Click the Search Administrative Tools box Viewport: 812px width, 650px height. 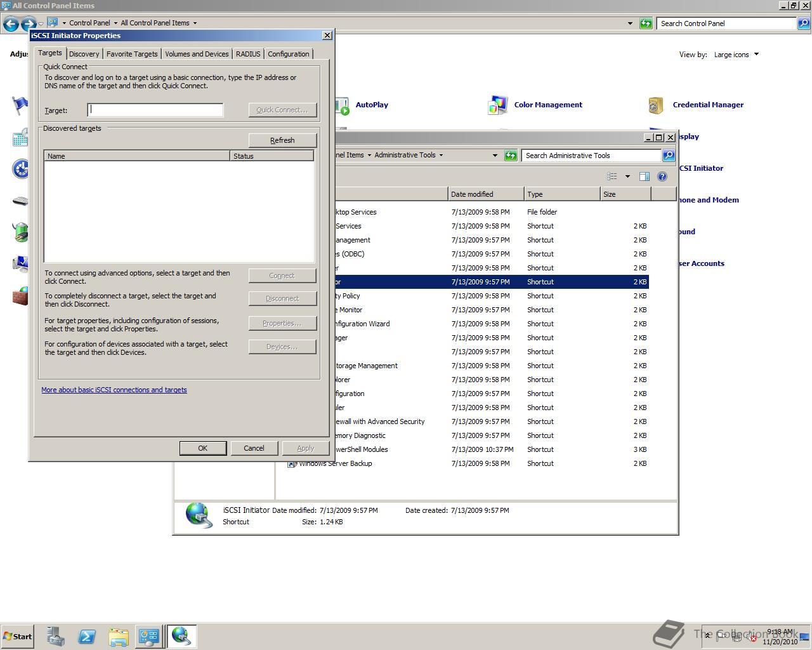591,156
